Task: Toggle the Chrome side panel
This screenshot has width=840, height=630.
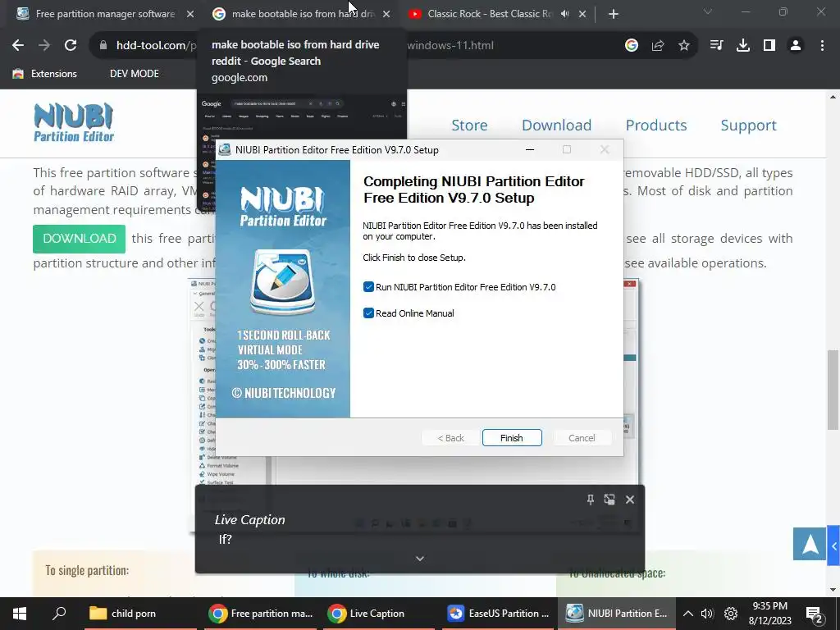Action: 769,46
